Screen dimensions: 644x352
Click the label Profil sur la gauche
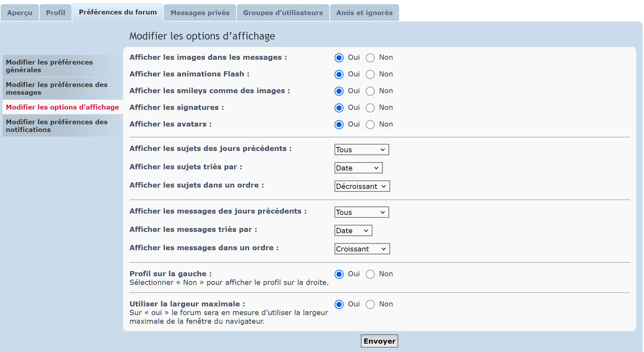click(x=171, y=274)
